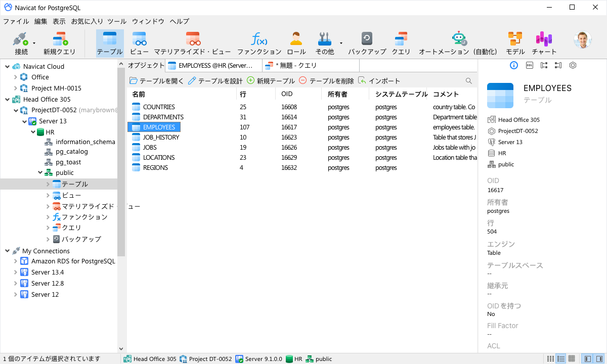Click the search magnifier in the object toolbar
The width and height of the screenshot is (607, 364).
[469, 81]
